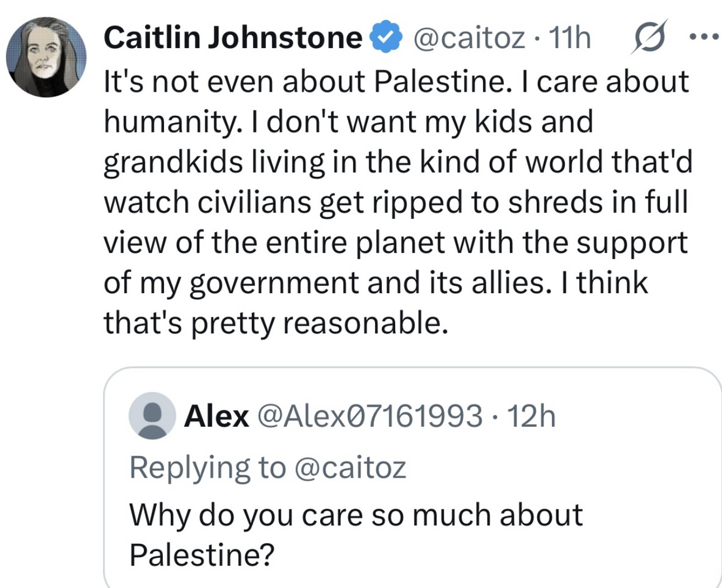Tap the Grok slashed-circle icon
The width and height of the screenshot is (722, 588).
click(x=650, y=37)
